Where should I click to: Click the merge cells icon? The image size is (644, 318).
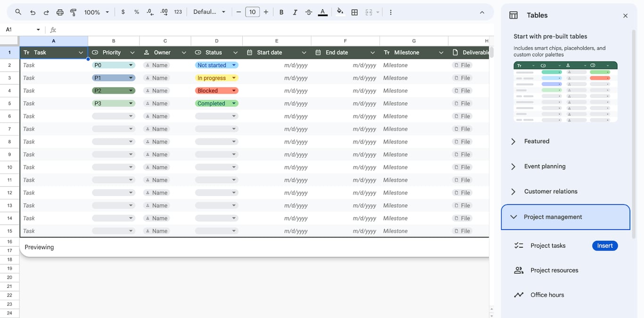click(x=369, y=12)
